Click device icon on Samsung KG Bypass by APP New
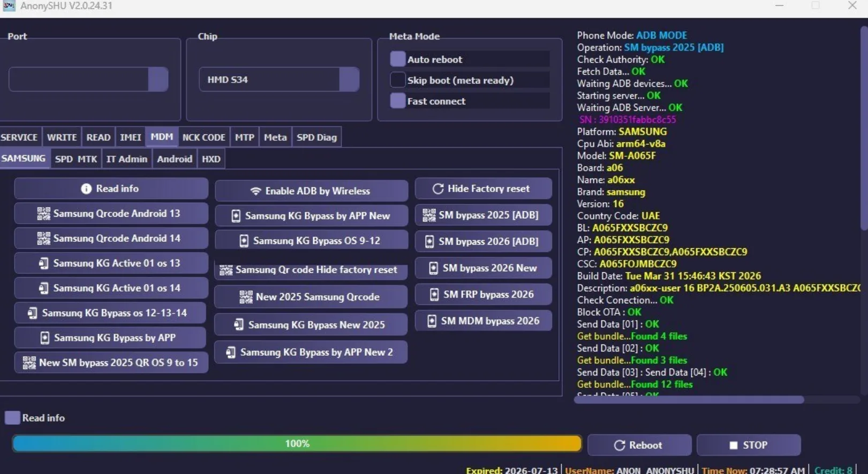Viewport: 868px width, 474px height. [236, 216]
